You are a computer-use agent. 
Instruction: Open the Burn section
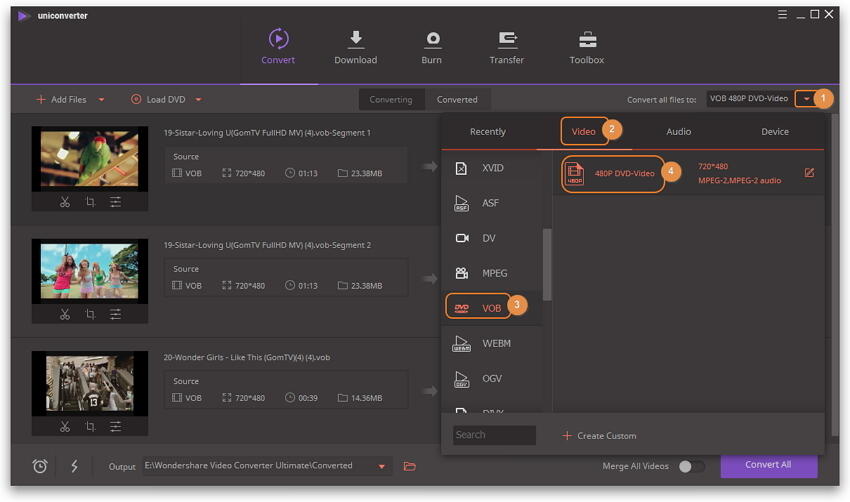(432, 47)
